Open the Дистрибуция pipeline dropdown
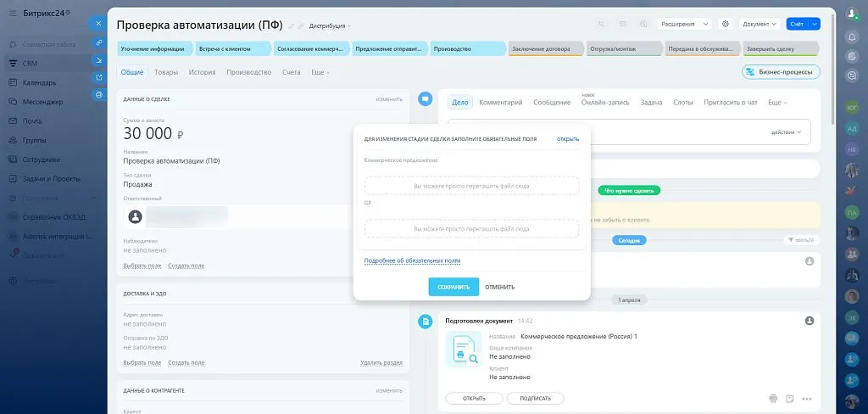Image resolution: width=868 pixels, height=414 pixels. 330,26
